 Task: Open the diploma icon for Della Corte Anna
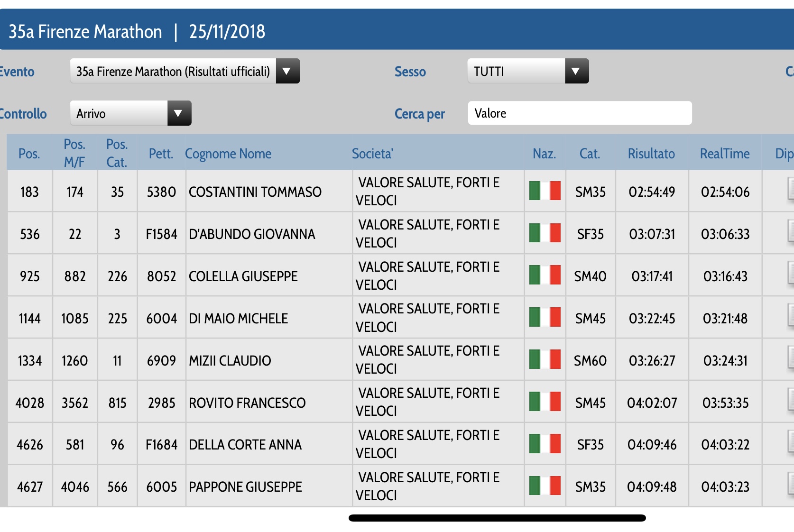point(790,443)
